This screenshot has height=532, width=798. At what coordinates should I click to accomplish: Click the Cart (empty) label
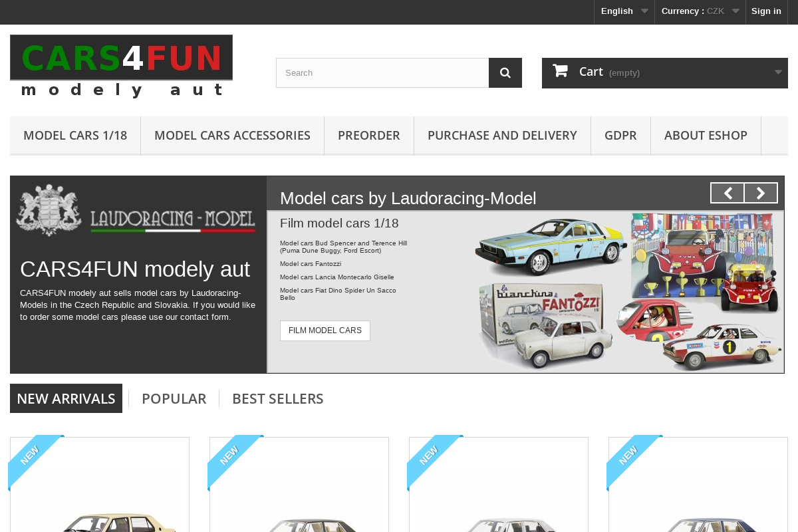point(609,72)
